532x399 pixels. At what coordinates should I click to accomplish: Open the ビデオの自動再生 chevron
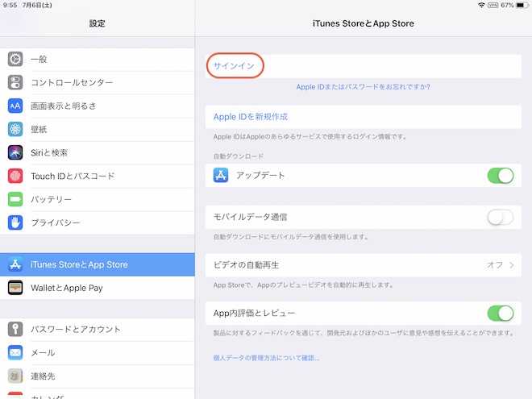[511, 265]
